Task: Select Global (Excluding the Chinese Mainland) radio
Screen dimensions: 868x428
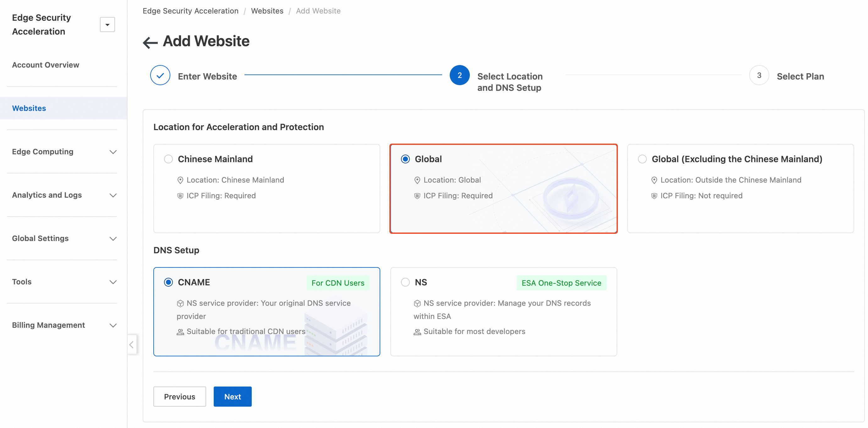Action: click(642, 159)
